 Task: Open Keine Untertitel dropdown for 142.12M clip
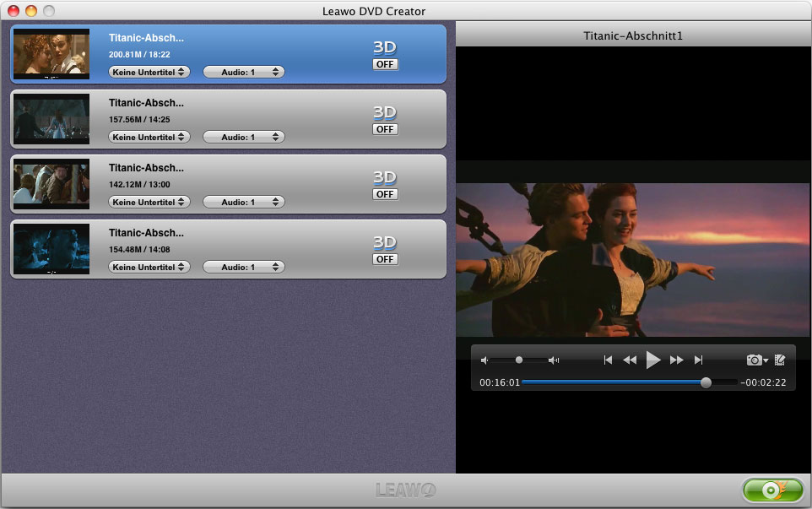(x=149, y=202)
